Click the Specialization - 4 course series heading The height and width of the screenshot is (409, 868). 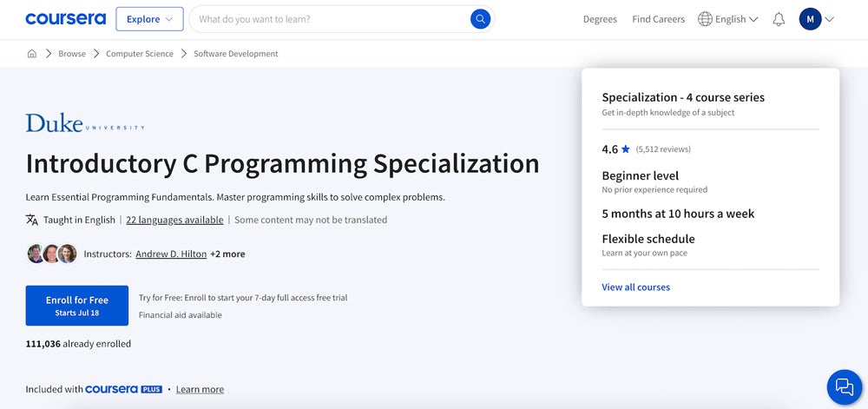coord(683,97)
